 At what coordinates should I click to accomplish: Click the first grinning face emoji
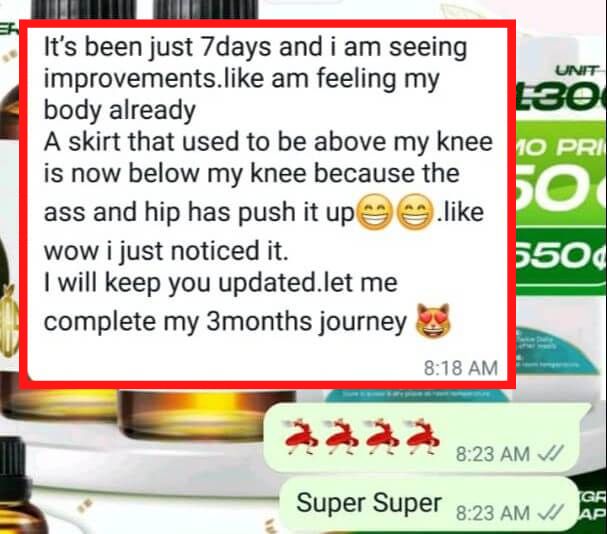point(374,212)
